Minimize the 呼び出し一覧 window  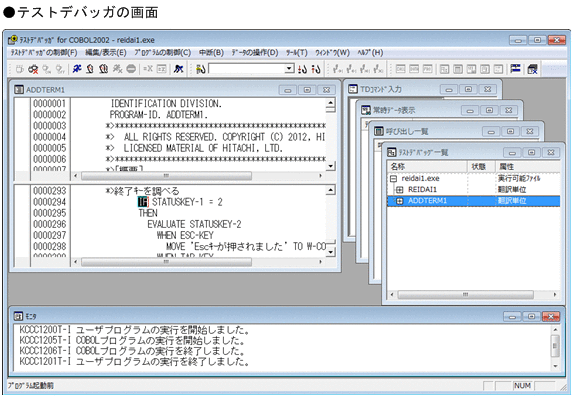[491, 131]
